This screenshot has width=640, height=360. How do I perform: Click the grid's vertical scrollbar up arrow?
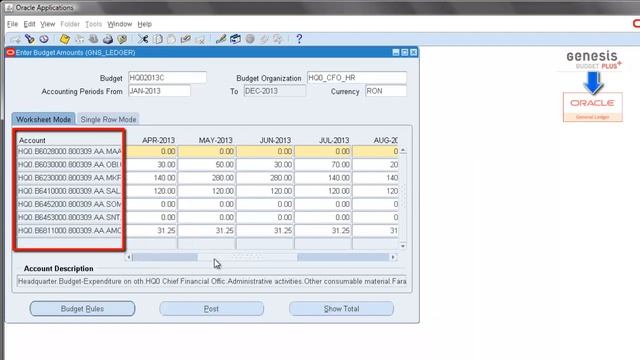tap(403, 151)
